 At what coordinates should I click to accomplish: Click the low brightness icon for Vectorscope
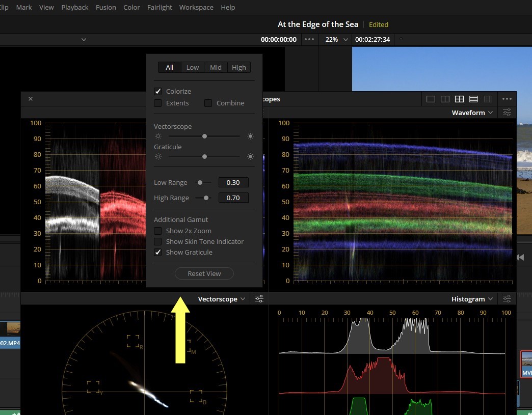pyautogui.click(x=158, y=136)
